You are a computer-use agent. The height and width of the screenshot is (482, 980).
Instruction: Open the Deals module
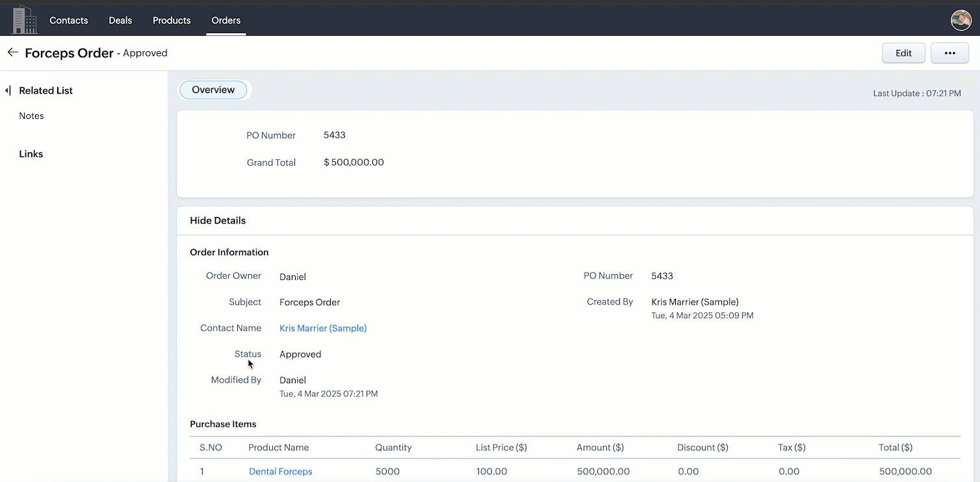coord(120,20)
